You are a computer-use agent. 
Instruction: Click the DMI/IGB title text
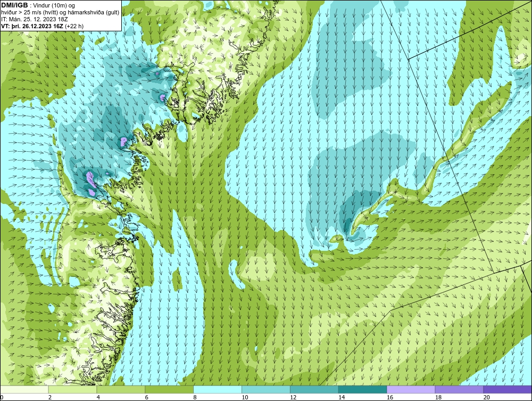tap(14, 5)
